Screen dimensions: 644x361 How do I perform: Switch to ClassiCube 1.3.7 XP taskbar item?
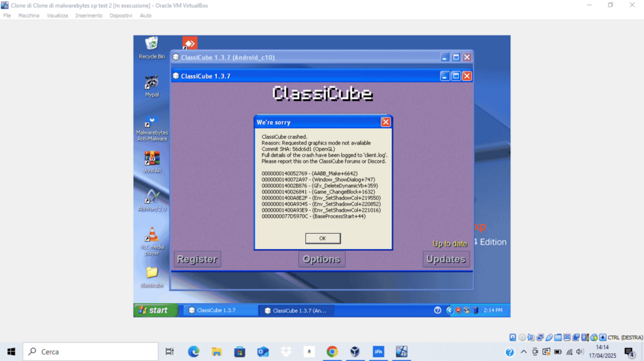point(220,311)
